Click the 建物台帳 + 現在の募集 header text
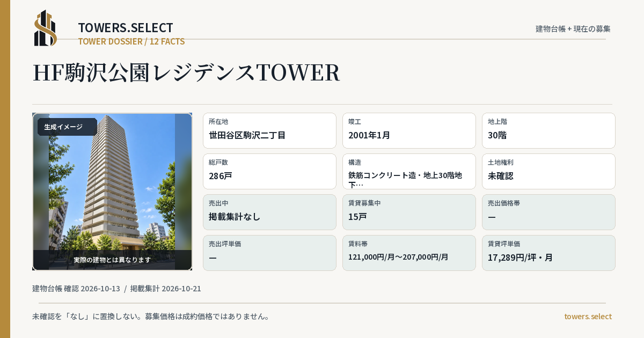 (573, 28)
